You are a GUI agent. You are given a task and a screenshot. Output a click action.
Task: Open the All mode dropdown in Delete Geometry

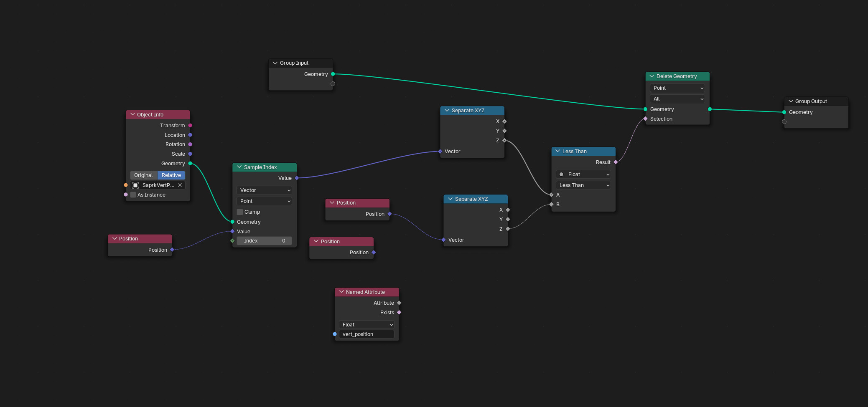click(x=677, y=99)
